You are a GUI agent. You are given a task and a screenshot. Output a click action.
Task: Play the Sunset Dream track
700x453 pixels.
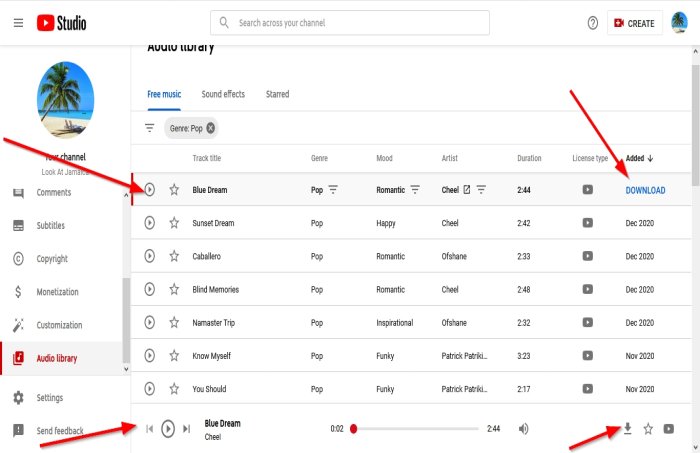pos(149,223)
